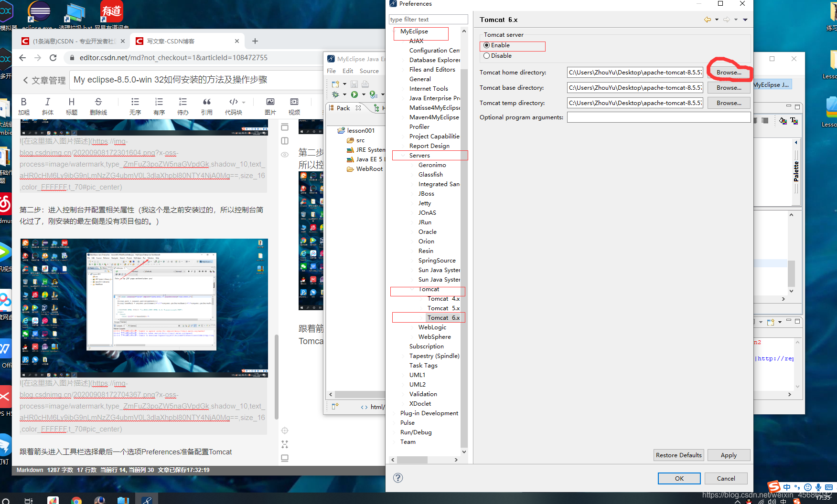
Task: Close the Package Explorer view tab
Action: [358, 108]
